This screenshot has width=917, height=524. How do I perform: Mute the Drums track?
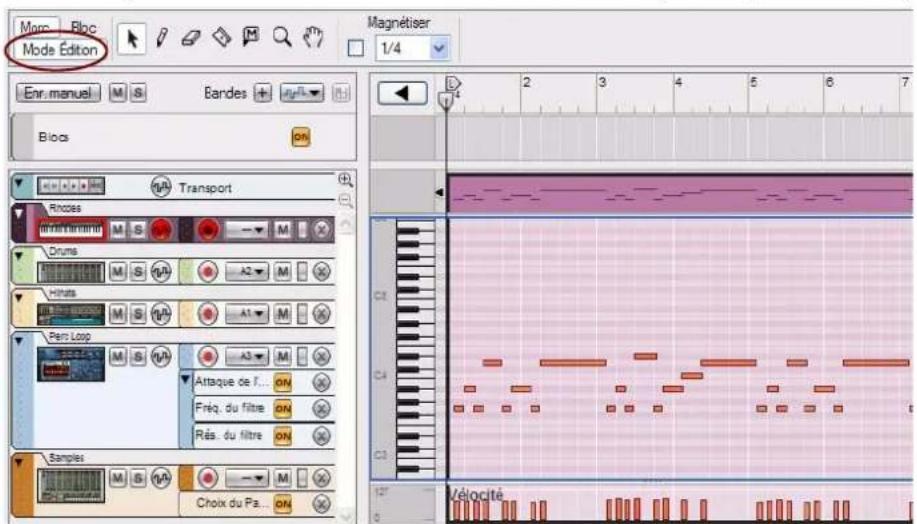tap(118, 272)
